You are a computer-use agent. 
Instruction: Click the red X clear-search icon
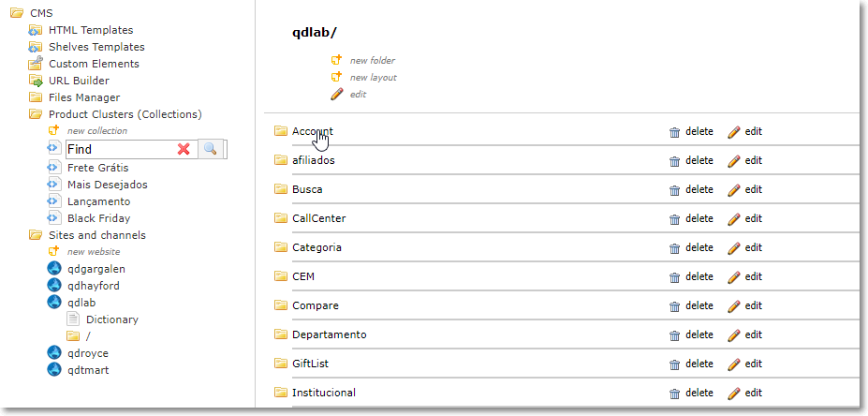184,149
